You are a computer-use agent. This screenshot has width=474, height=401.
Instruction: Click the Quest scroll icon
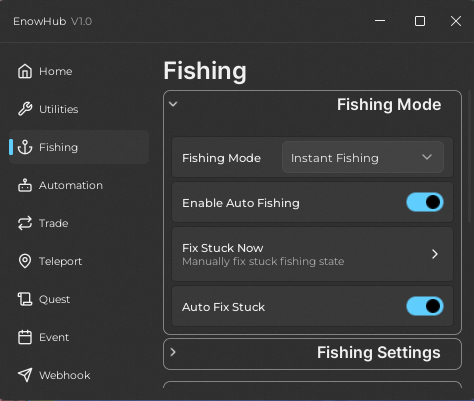(x=25, y=299)
